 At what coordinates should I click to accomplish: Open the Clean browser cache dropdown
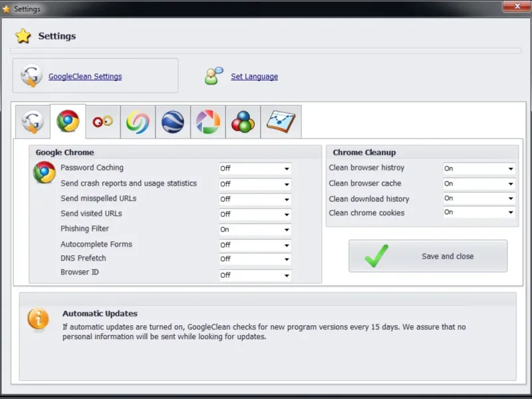[x=479, y=184]
